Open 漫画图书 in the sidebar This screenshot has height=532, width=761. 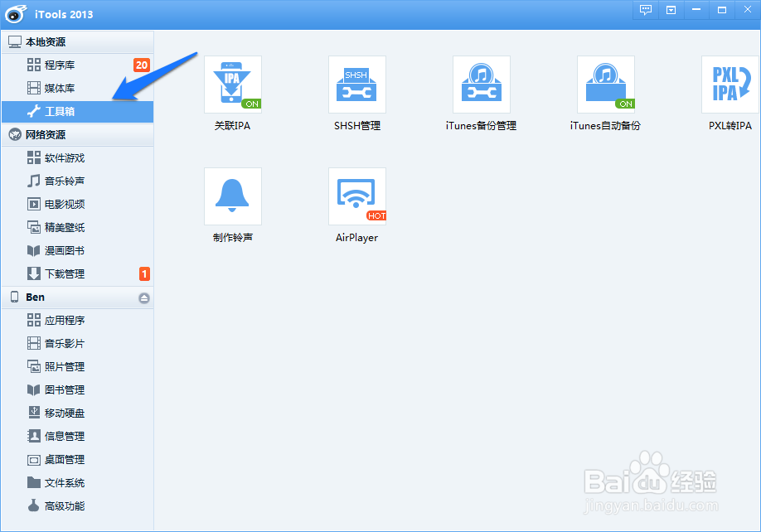click(78, 251)
